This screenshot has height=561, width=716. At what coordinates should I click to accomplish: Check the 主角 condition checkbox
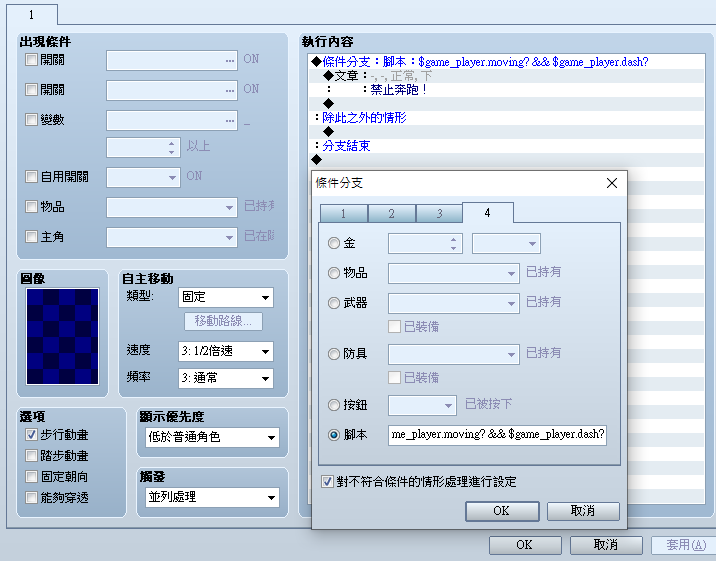pyautogui.click(x=31, y=236)
